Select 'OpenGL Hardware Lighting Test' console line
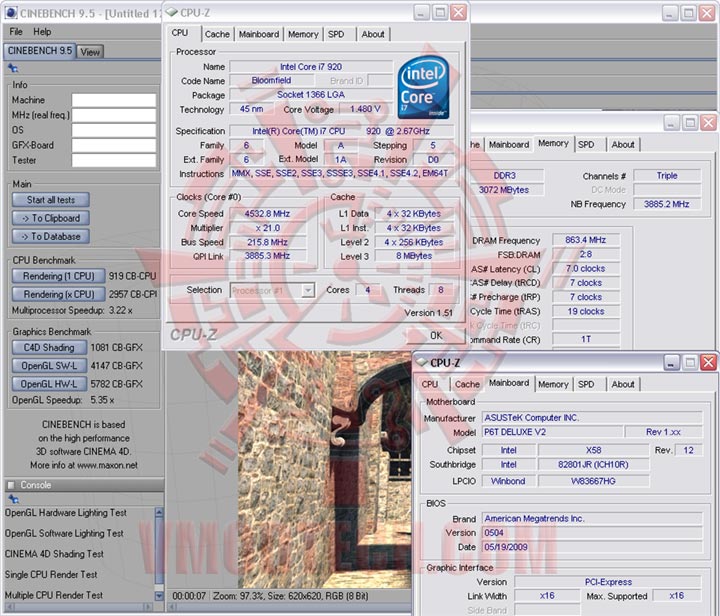 (66, 513)
